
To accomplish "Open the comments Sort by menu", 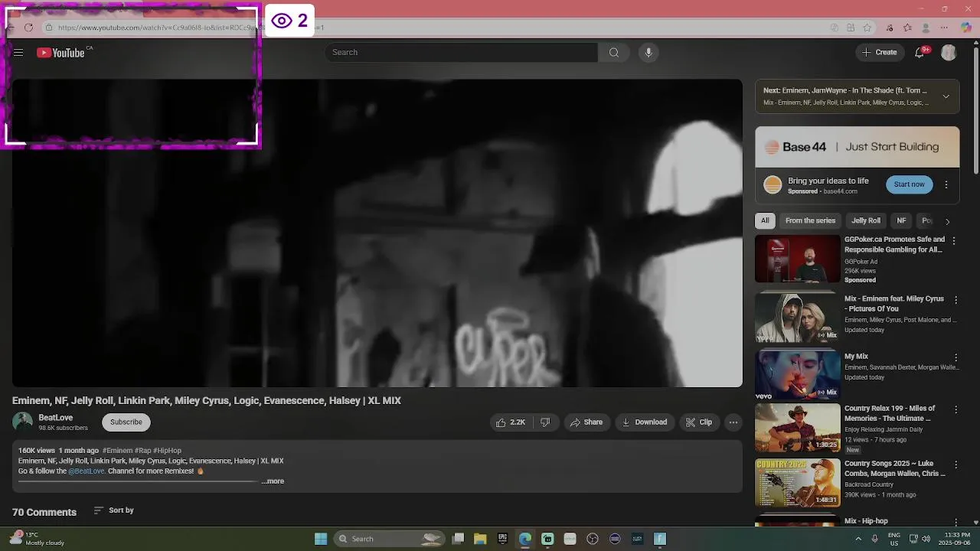I will (x=113, y=510).
